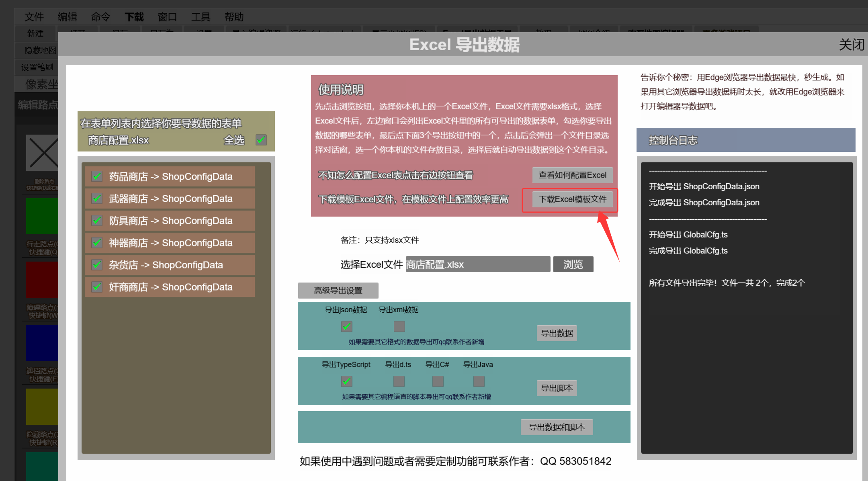Open the 工具 menu

201,17
